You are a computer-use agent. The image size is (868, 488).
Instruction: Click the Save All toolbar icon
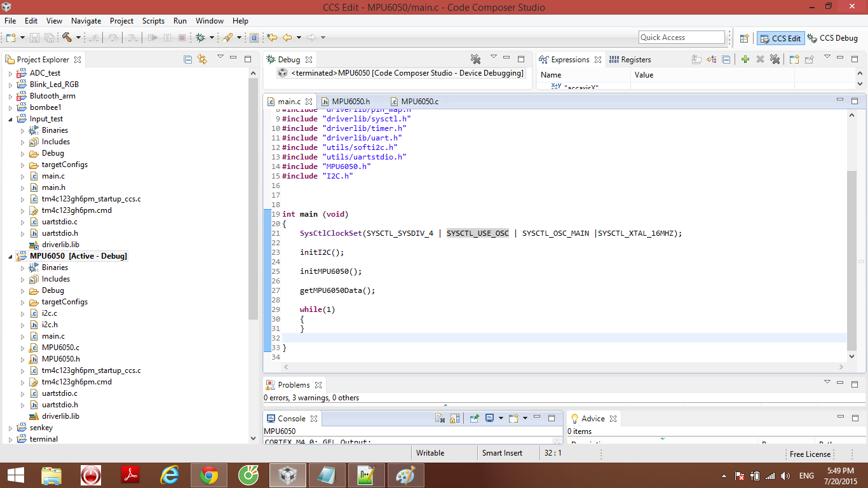click(49, 37)
